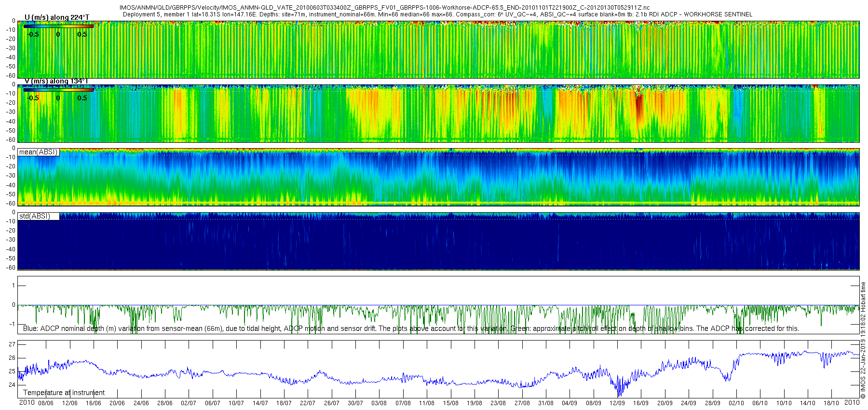Click the 'V (m/s) along 134°T' title

point(56,81)
